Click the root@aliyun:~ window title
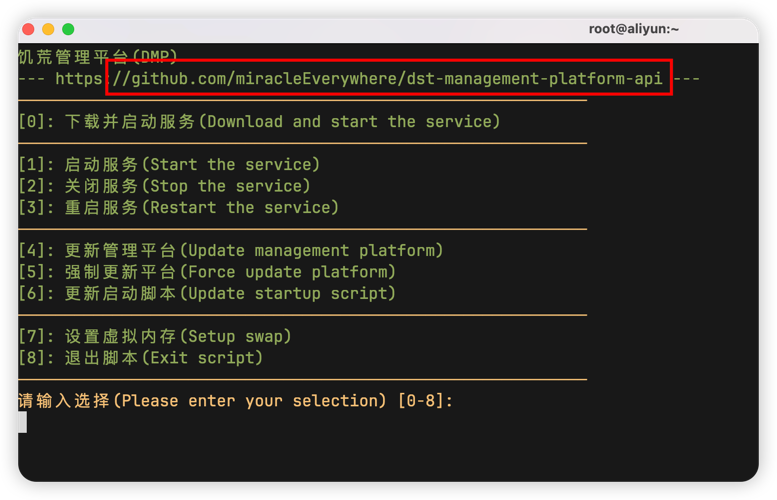 [x=633, y=30]
